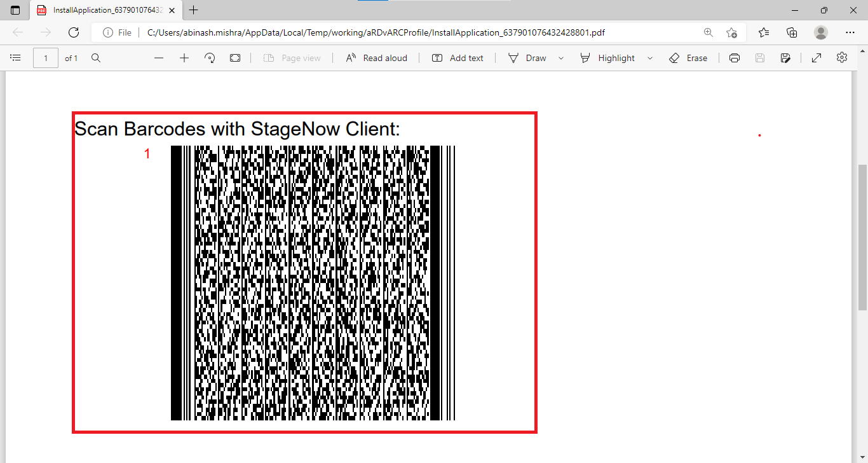Go back to previous page

18,32
